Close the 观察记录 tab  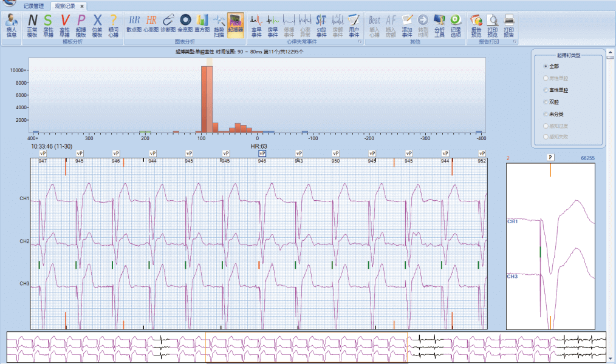tap(82, 6)
